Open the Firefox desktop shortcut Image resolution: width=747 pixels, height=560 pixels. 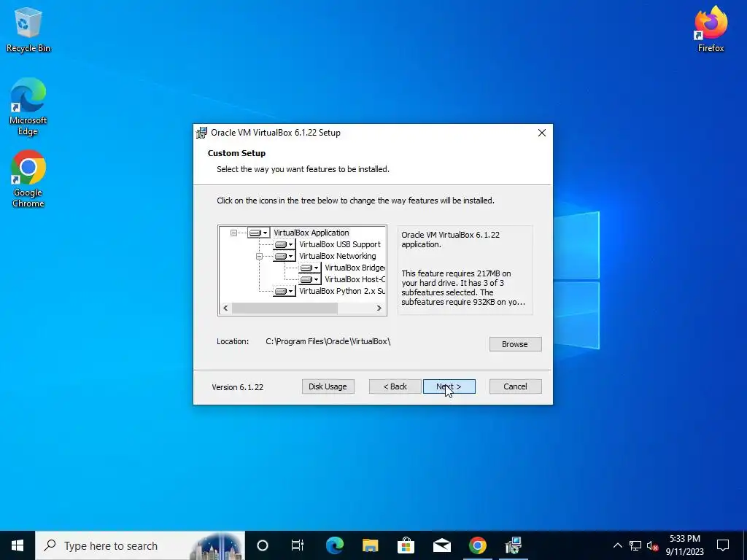coord(711,29)
